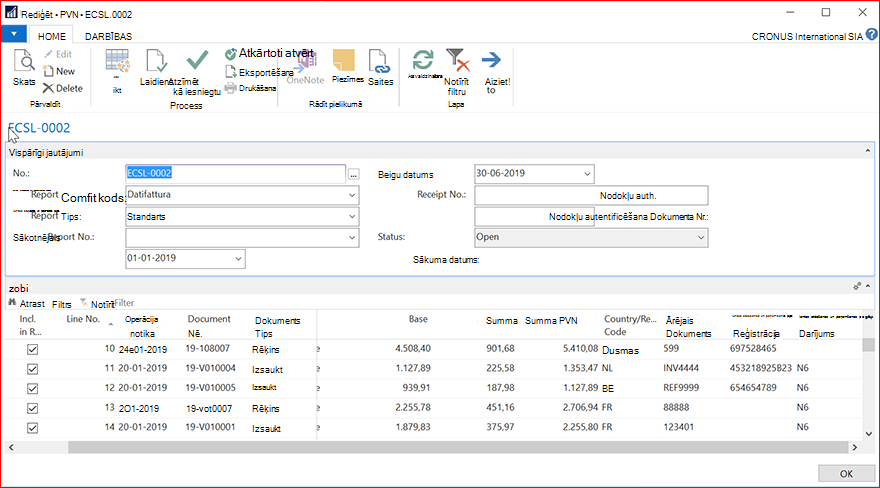Click registration number 654654789

753,388
